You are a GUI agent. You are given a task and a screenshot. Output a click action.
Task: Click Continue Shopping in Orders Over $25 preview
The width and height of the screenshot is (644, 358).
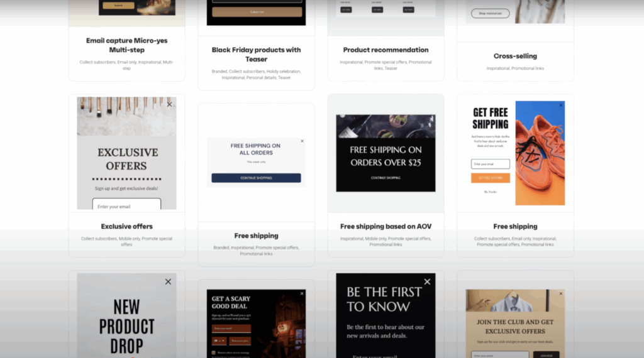tap(386, 178)
